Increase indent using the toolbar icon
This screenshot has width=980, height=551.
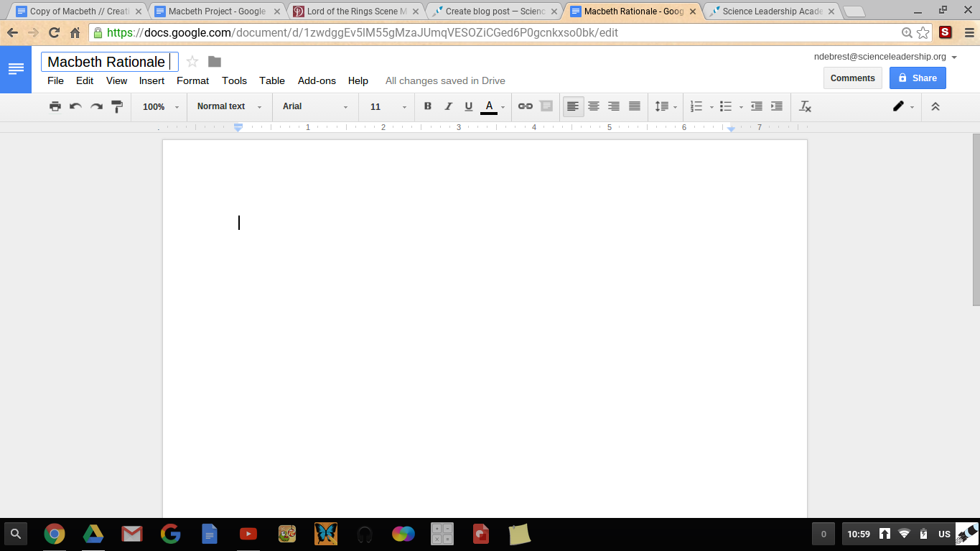coord(777,106)
